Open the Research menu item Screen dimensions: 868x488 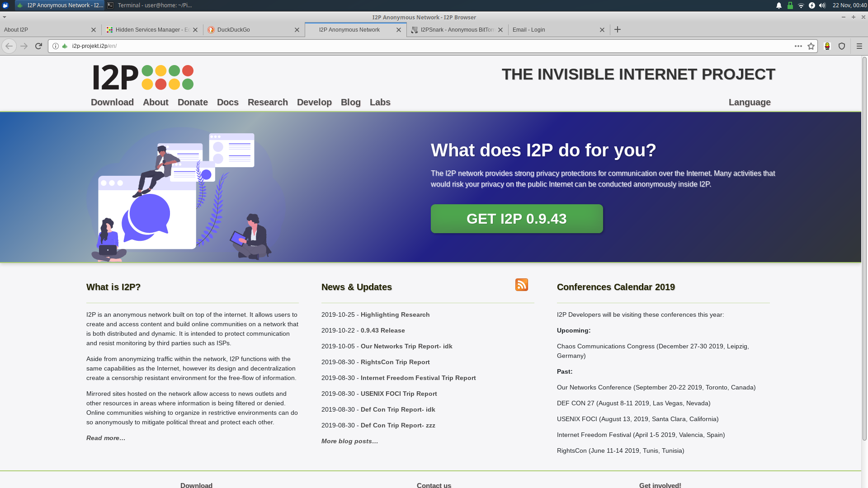[x=268, y=102]
